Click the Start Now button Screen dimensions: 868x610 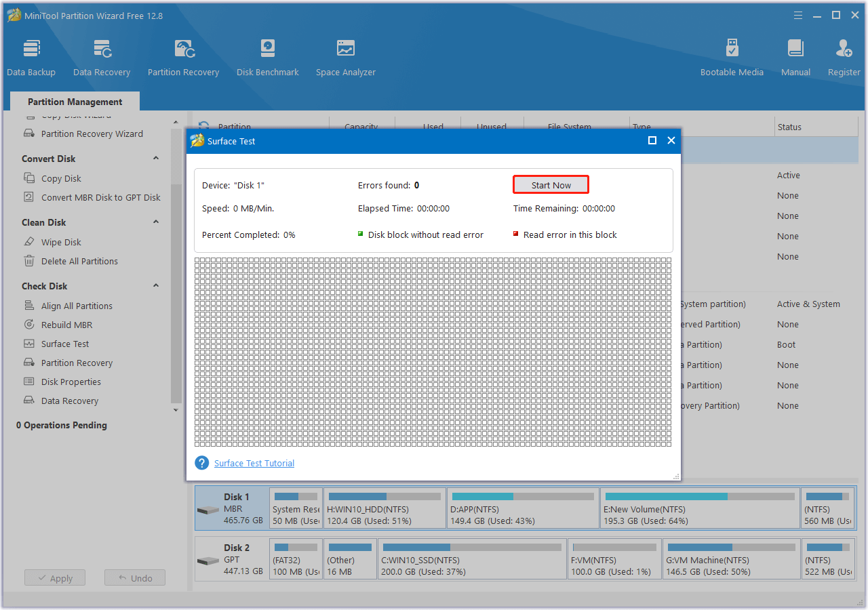pos(551,185)
